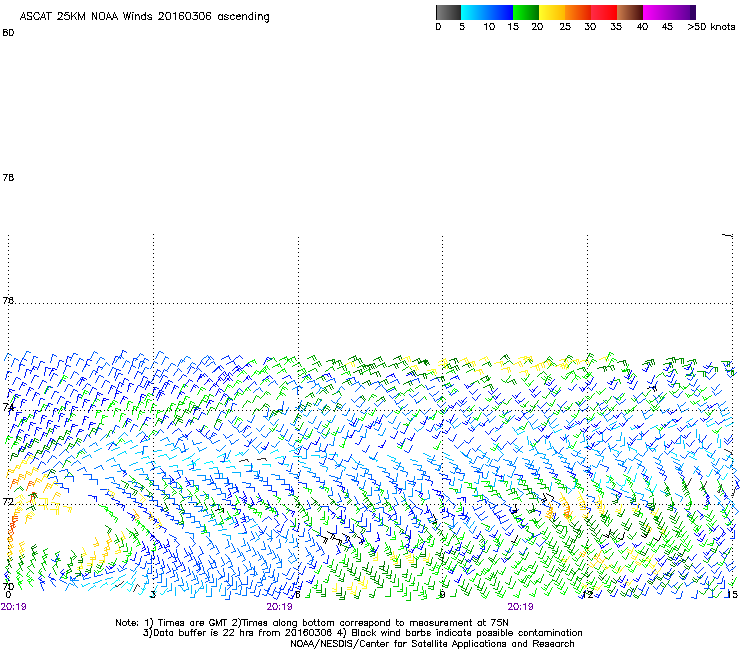Screen dimensions: 740x650
Task: Select the '12' longitude label on bottom axis
Action: (588, 595)
